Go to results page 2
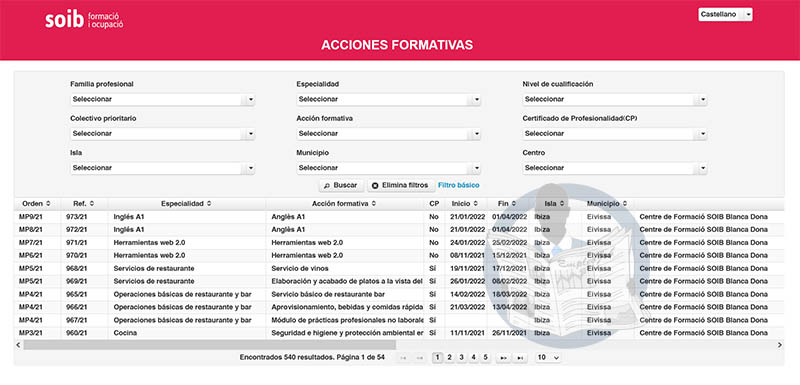Image resolution: width=800 pixels, height=385 pixels. (x=449, y=358)
